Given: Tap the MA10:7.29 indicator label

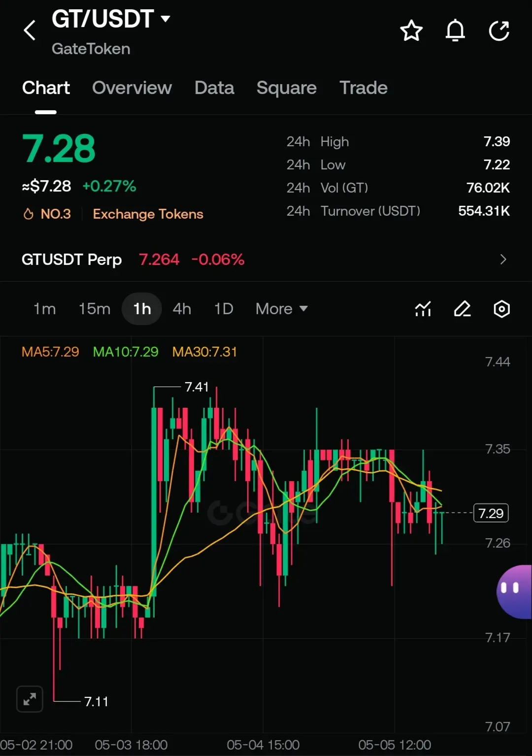Looking at the screenshot, I should coord(126,352).
